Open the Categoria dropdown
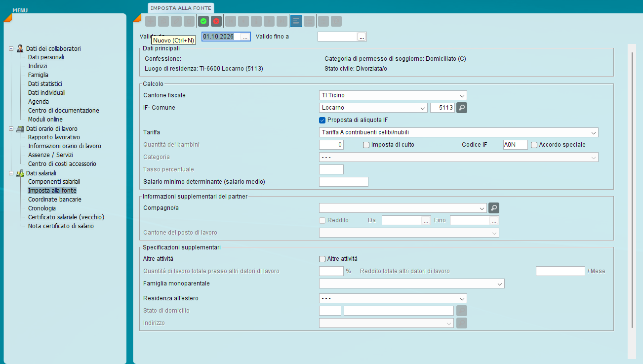The height and width of the screenshot is (364, 643). click(593, 157)
